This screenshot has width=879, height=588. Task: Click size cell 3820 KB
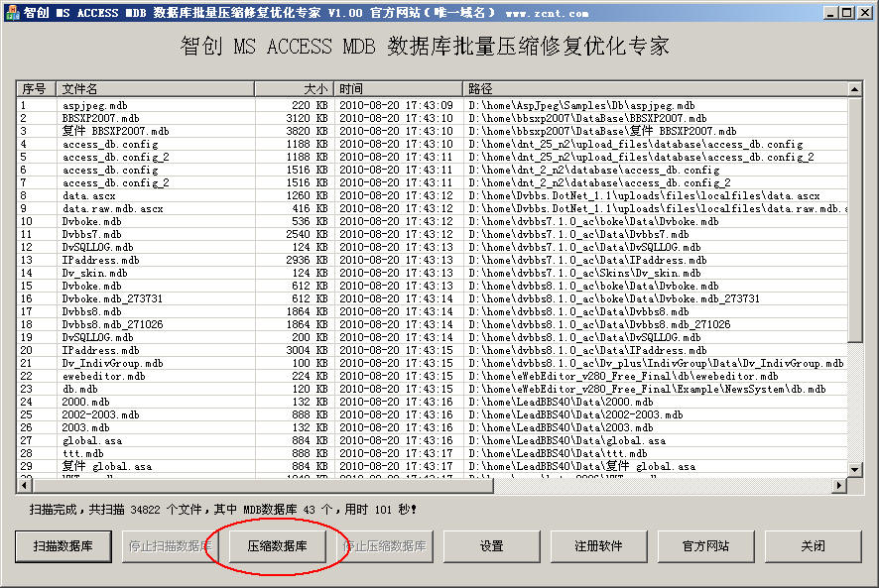click(x=308, y=131)
